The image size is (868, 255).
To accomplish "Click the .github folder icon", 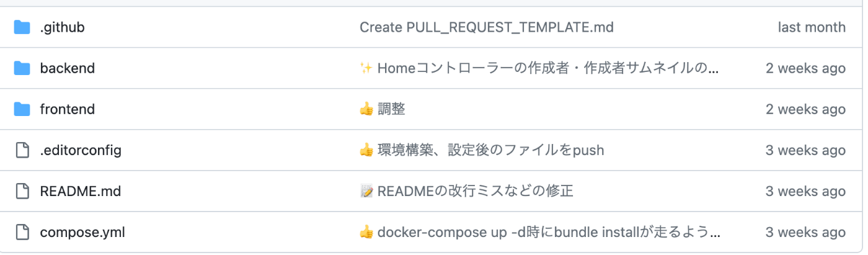I will pyautogui.click(x=22, y=27).
